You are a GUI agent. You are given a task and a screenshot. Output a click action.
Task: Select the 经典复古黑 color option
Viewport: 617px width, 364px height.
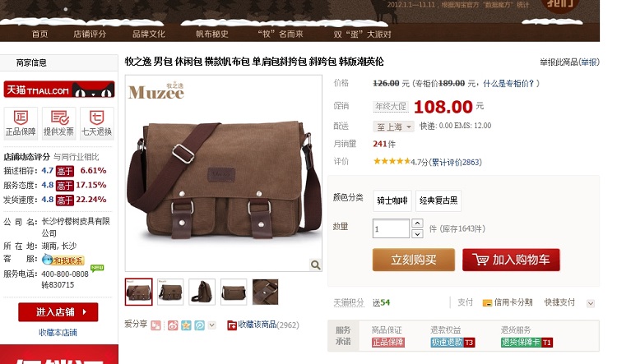[438, 200]
